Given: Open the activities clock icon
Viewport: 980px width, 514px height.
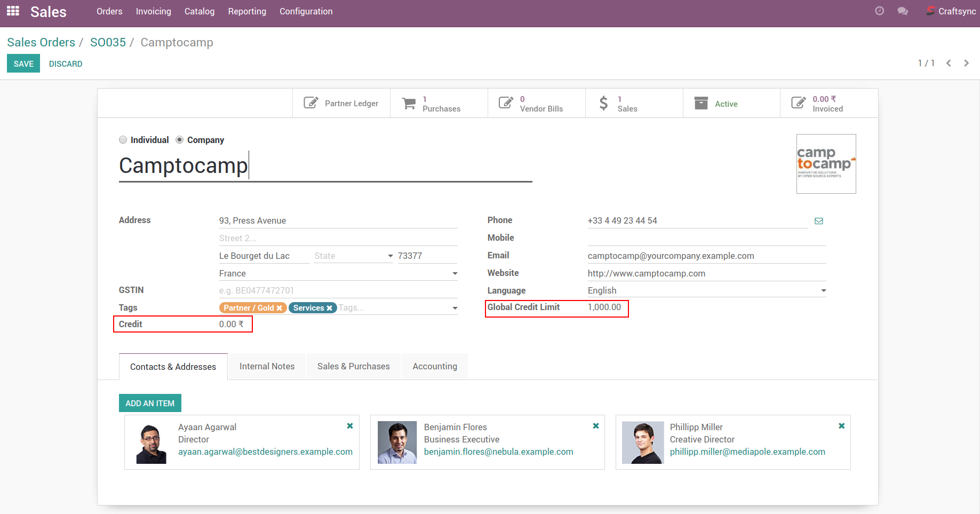Looking at the screenshot, I should click(879, 11).
